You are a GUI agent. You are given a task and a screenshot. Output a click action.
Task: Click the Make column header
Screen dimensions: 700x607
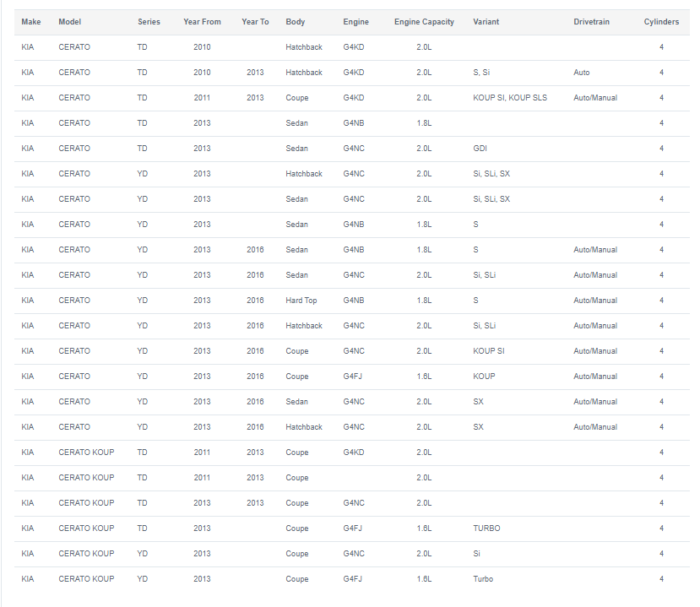click(x=30, y=21)
